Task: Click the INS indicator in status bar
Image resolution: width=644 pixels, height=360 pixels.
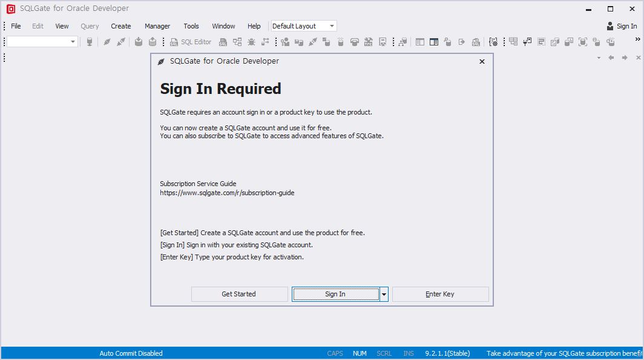Action: coord(408,353)
